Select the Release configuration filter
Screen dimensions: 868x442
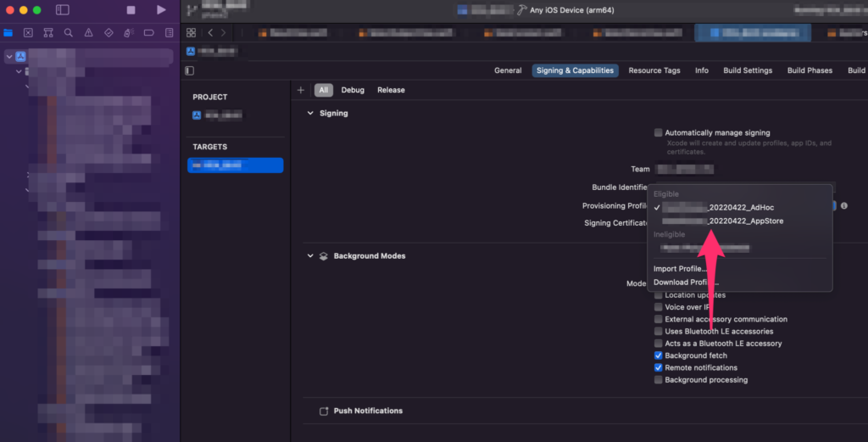click(x=391, y=90)
